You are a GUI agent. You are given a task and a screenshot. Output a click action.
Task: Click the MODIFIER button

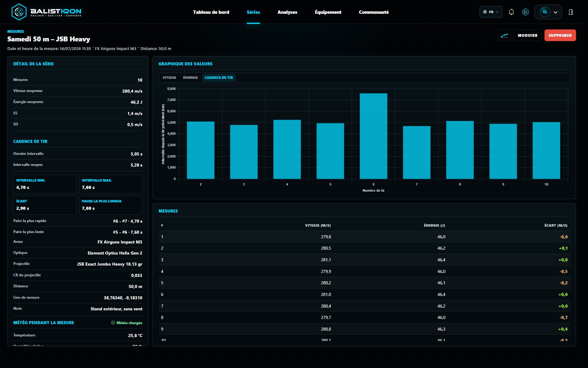[527, 35]
